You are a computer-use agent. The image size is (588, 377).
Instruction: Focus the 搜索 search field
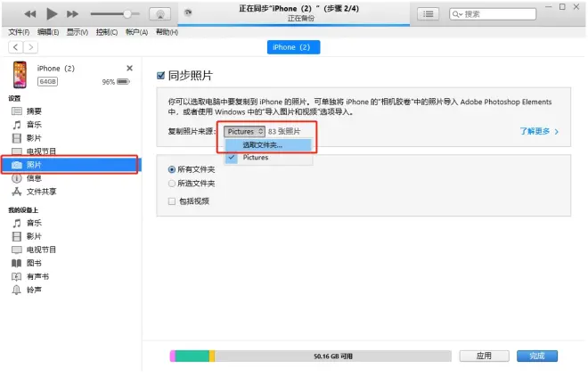click(493, 14)
